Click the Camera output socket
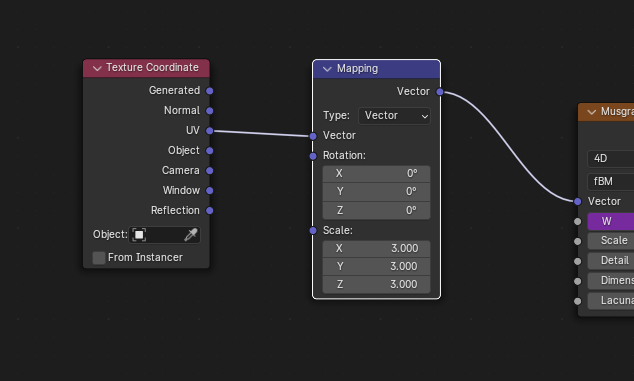634x381 pixels. point(209,171)
